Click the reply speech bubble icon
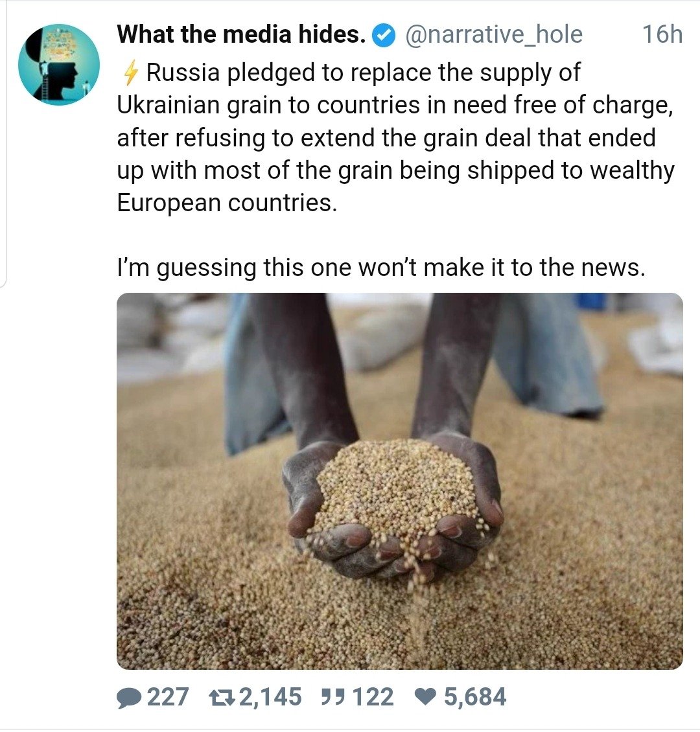The height and width of the screenshot is (732, 700). (x=129, y=698)
